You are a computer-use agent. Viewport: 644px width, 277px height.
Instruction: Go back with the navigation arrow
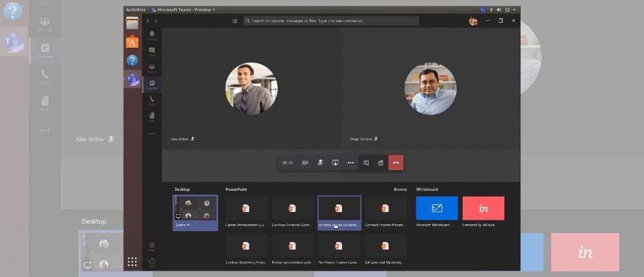point(148,21)
